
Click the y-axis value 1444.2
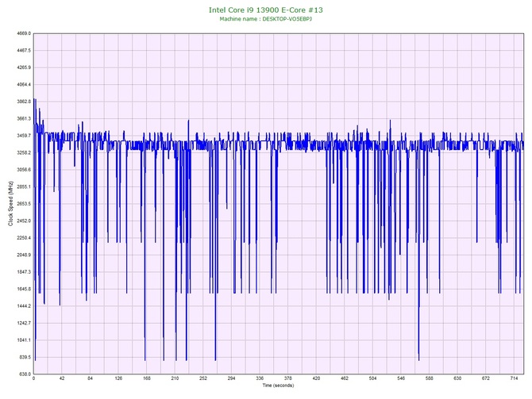point(24,306)
